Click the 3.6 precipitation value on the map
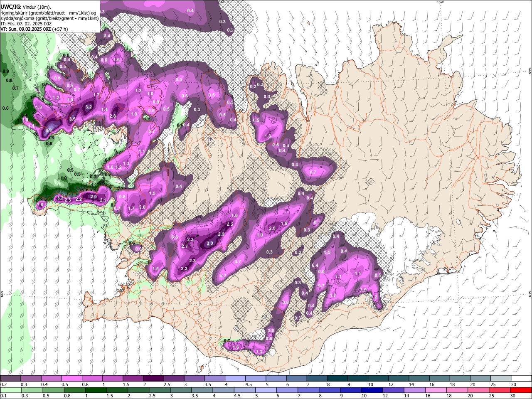The width and height of the screenshot is (532, 399). (x=72, y=119)
